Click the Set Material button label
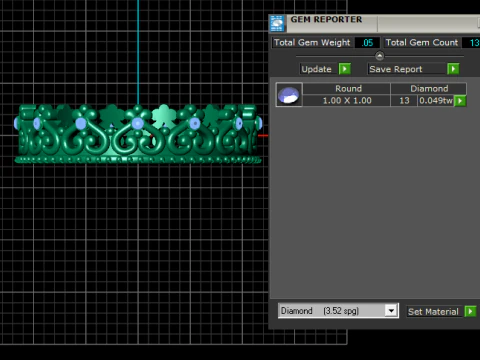The image size is (480, 360). point(433,312)
